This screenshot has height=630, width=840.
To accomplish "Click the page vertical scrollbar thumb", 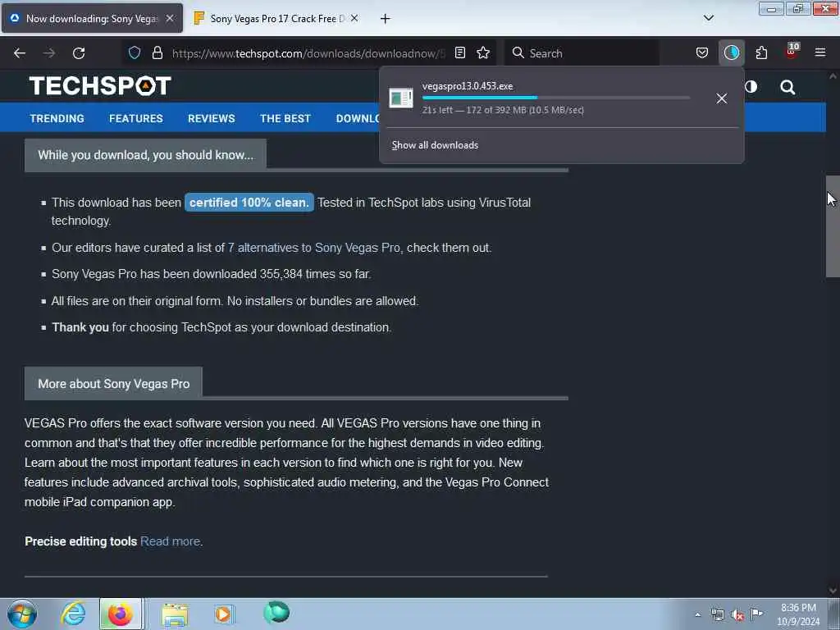I will click(x=833, y=226).
